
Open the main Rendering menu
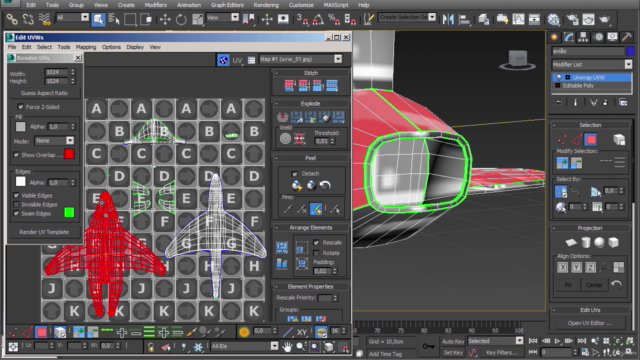tap(266, 5)
